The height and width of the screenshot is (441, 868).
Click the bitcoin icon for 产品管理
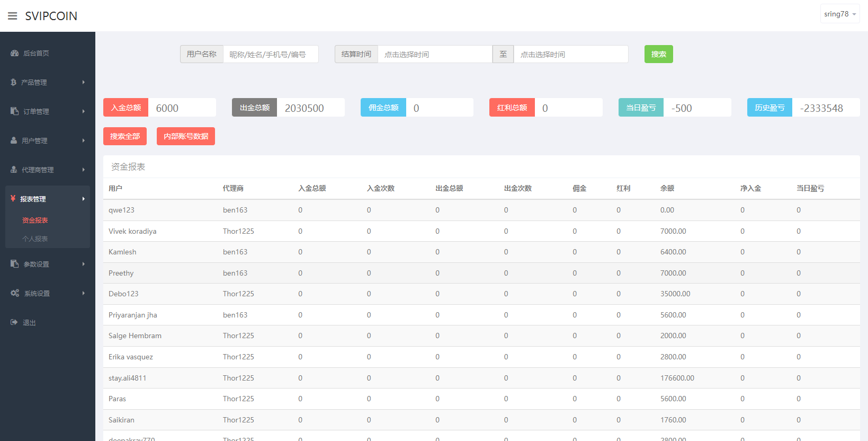point(13,82)
